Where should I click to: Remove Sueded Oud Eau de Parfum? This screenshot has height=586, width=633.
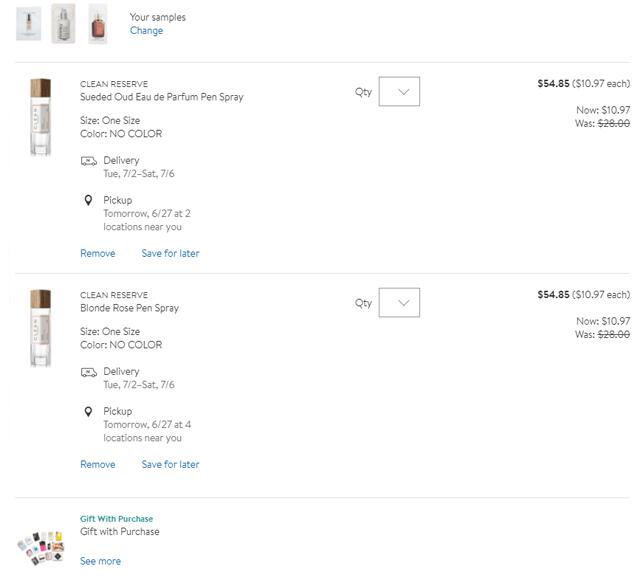pyautogui.click(x=97, y=254)
